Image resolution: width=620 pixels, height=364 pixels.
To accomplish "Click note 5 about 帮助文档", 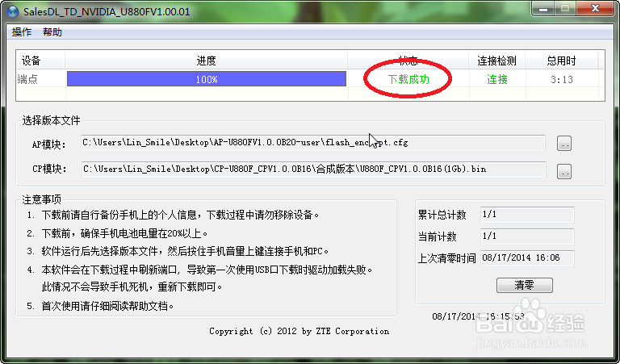I will 100,306.
